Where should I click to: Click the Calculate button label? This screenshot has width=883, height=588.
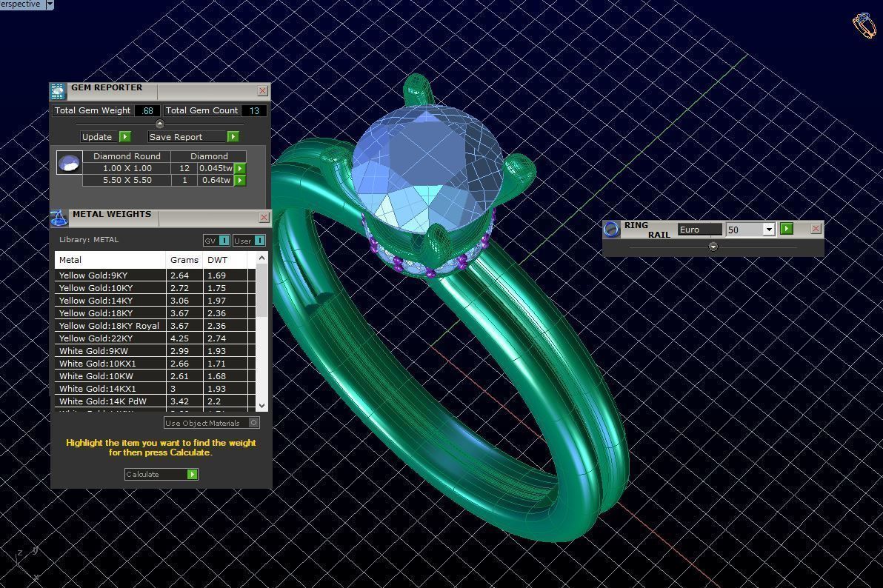[156, 474]
